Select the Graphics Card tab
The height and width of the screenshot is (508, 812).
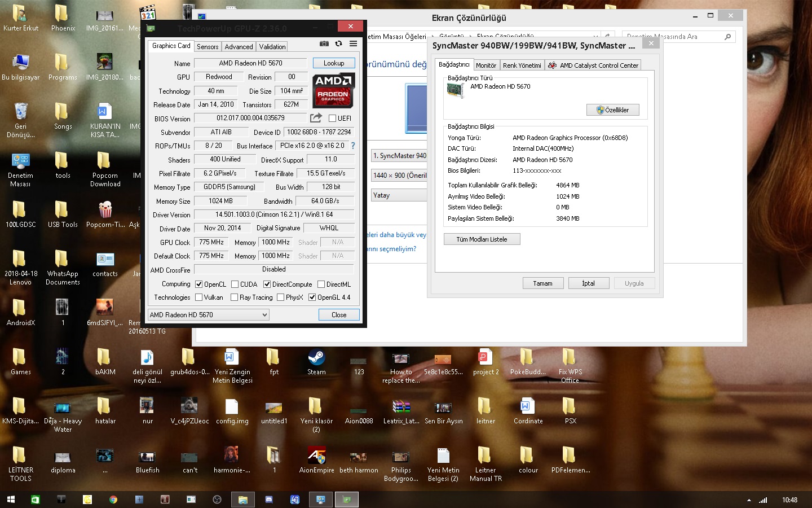pyautogui.click(x=171, y=46)
